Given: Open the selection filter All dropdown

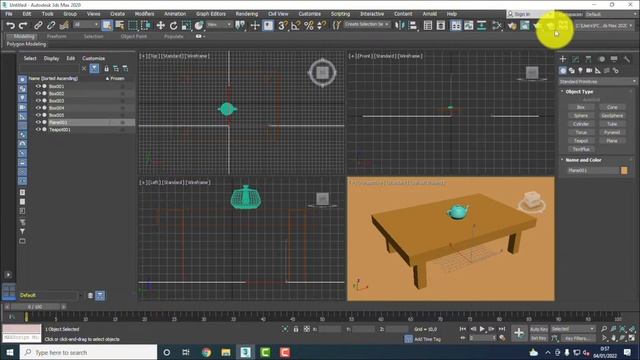Looking at the screenshot, I should point(86,25).
